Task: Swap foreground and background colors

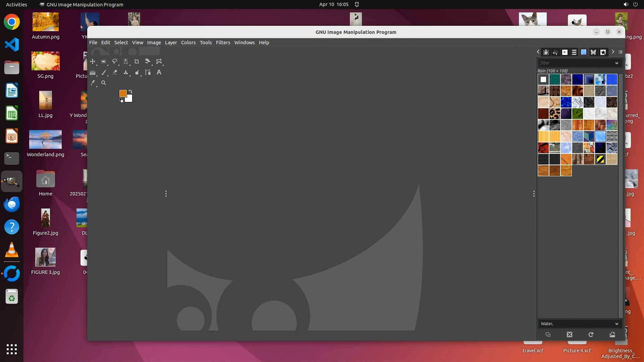Action: pyautogui.click(x=131, y=92)
